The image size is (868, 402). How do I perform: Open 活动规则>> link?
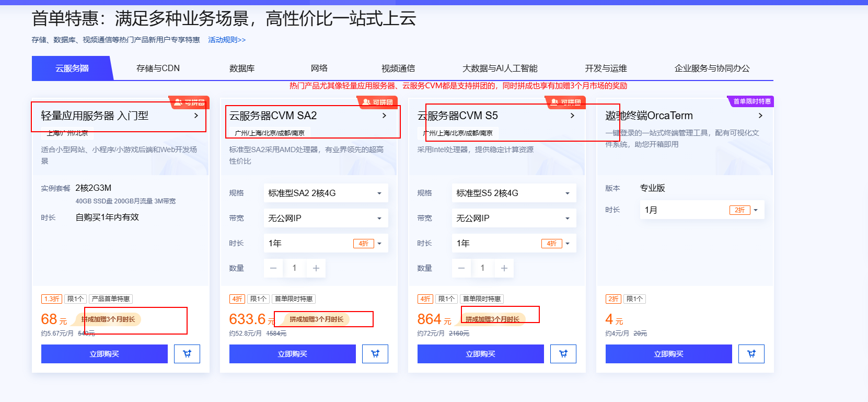[x=227, y=40]
